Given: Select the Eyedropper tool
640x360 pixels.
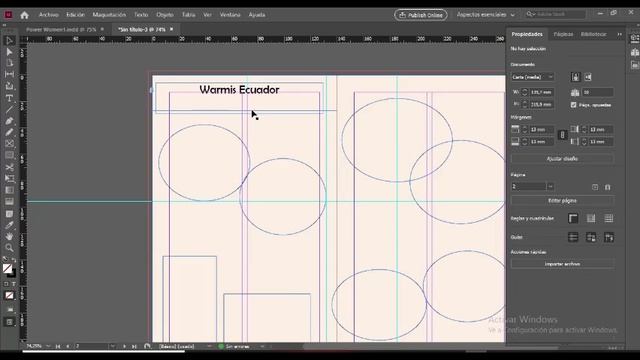Looking at the screenshot, I should pos(9,225).
